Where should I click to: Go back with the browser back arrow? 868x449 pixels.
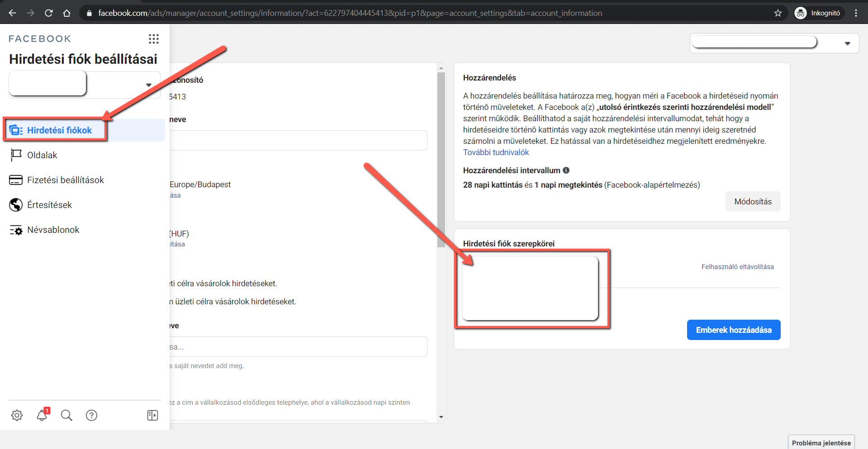12,13
